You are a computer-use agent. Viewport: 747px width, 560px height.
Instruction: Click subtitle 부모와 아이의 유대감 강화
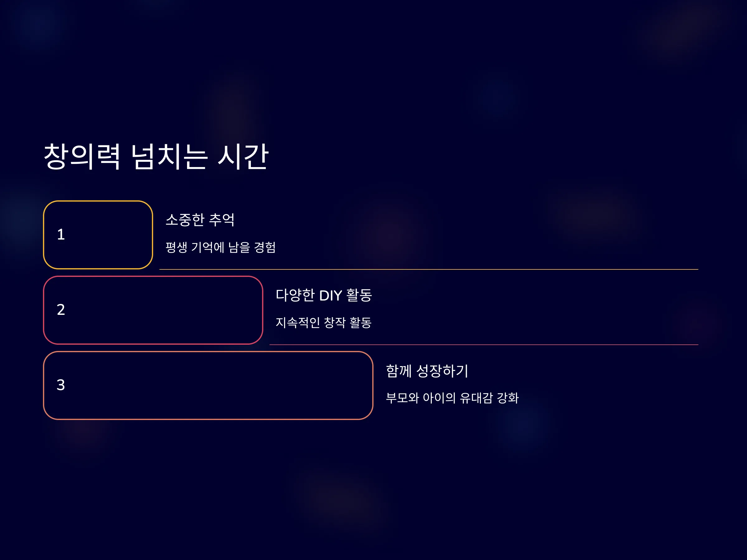tap(452, 398)
